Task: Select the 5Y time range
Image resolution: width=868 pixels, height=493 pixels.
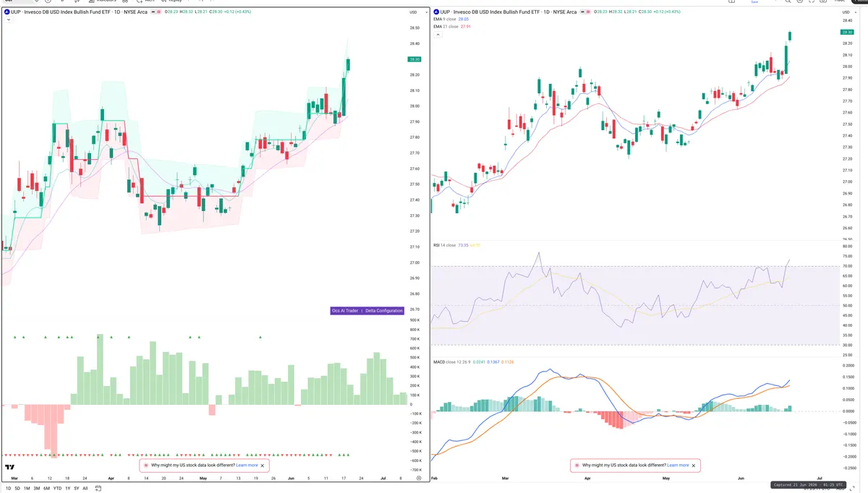Action: point(77,489)
